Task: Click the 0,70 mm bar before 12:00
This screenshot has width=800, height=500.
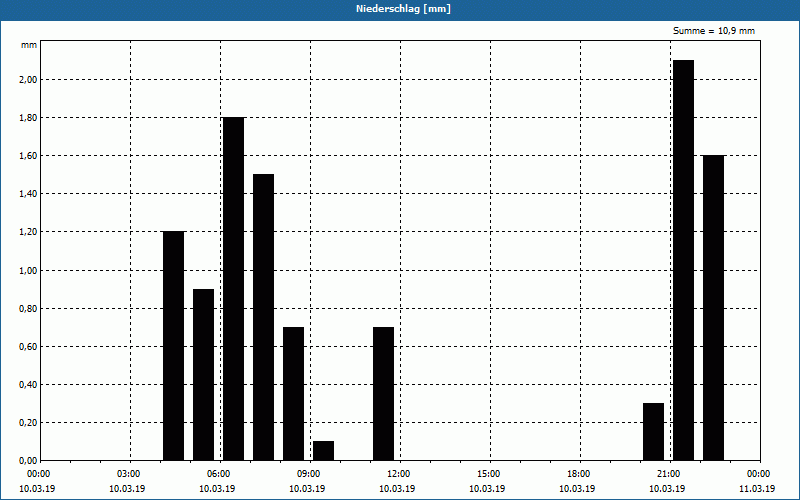Action: 384,394
